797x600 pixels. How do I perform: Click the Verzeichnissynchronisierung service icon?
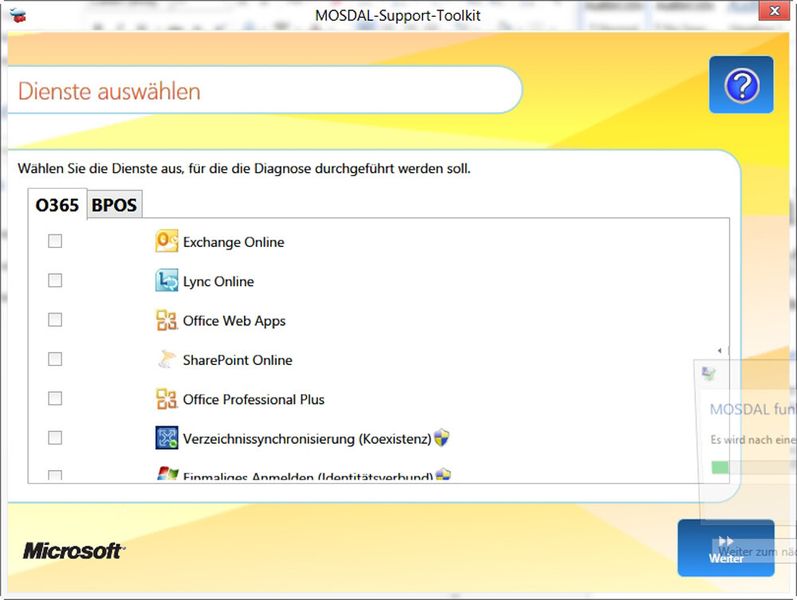(x=167, y=438)
